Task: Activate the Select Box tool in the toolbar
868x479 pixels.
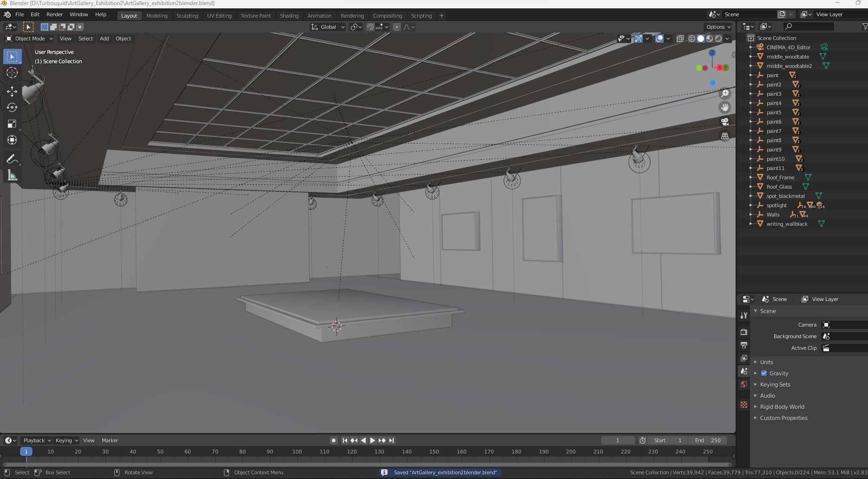Action: [x=12, y=56]
